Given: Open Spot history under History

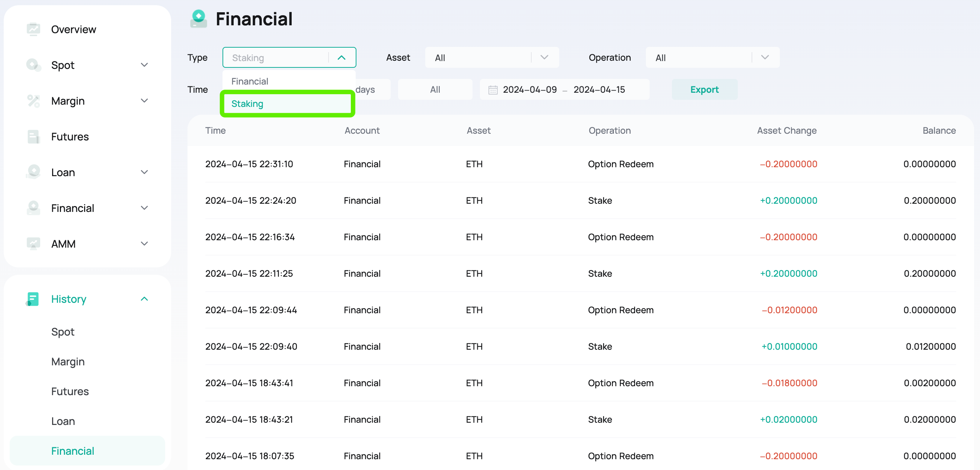Looking at the screenshot, I should 63,332.
